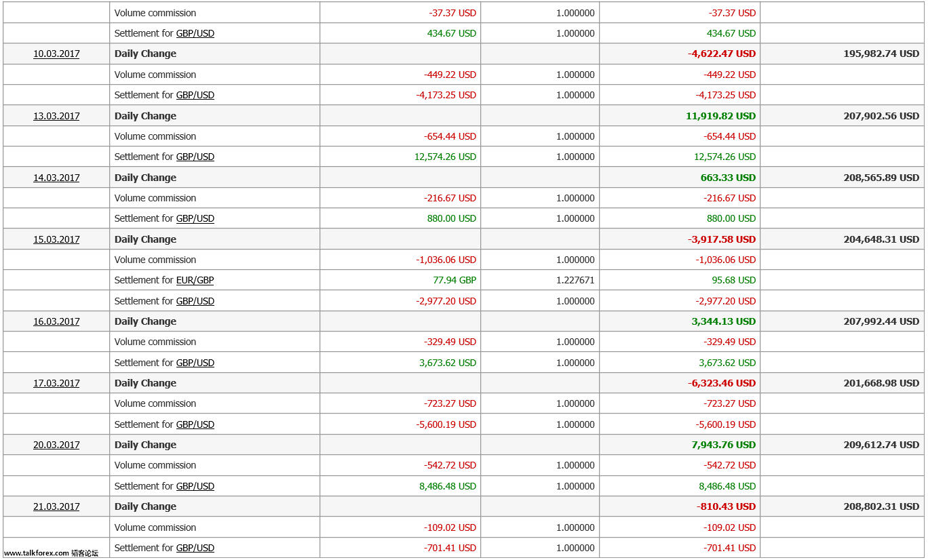The image size is (928, 560).
Task: Select the -37.37 USD amount in the second column
Action: 452,13
